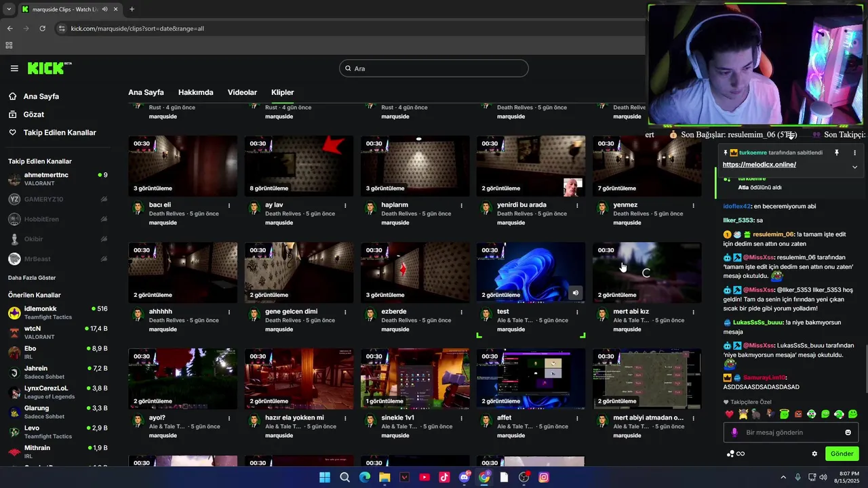868x488 pixels.
Task: Toggle system volume in the tray
Action: (x=823, y=477)
